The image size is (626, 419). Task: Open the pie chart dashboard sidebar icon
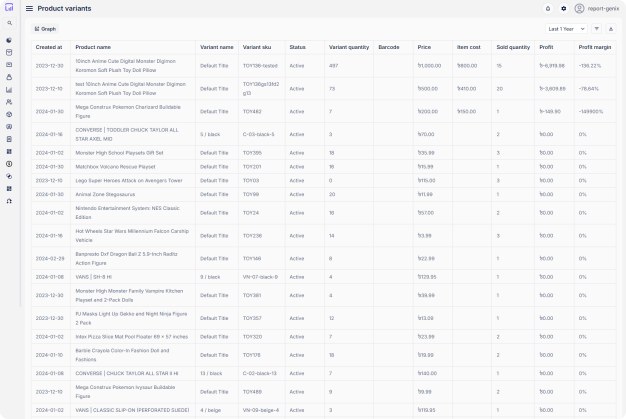click(x=9, y=40)
